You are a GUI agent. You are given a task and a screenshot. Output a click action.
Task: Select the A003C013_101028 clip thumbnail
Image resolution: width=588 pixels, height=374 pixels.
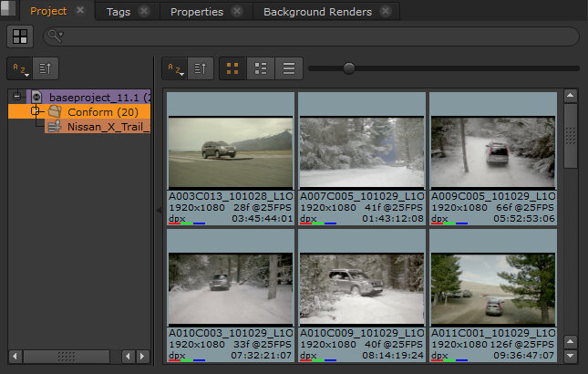(231, 151)
